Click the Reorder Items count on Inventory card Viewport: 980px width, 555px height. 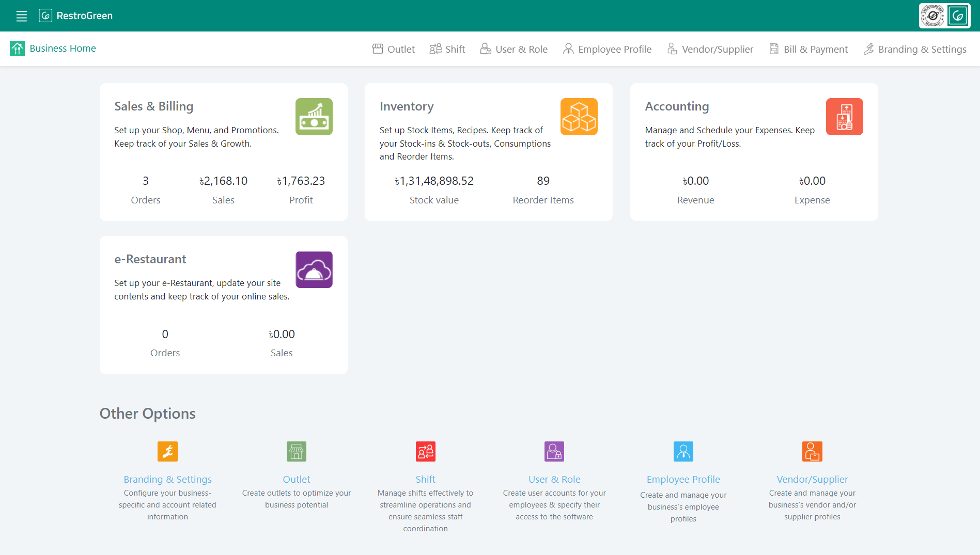(x=543, y=181)
